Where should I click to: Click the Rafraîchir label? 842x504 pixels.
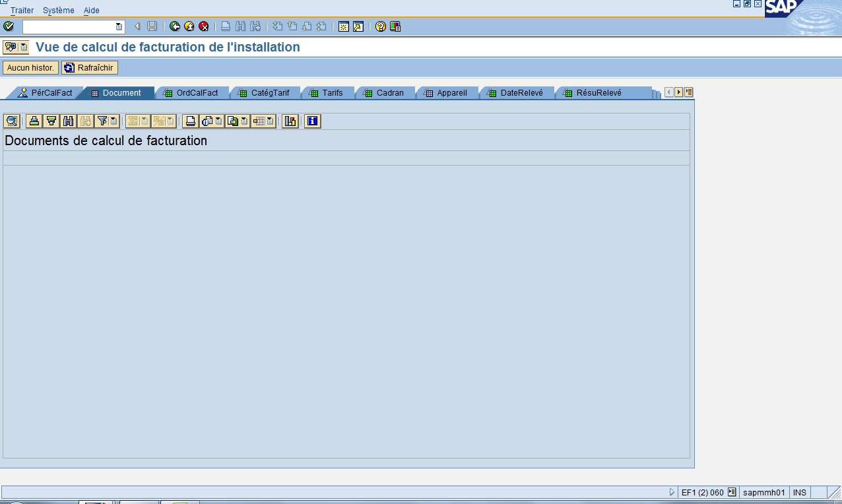coord(96,68)
